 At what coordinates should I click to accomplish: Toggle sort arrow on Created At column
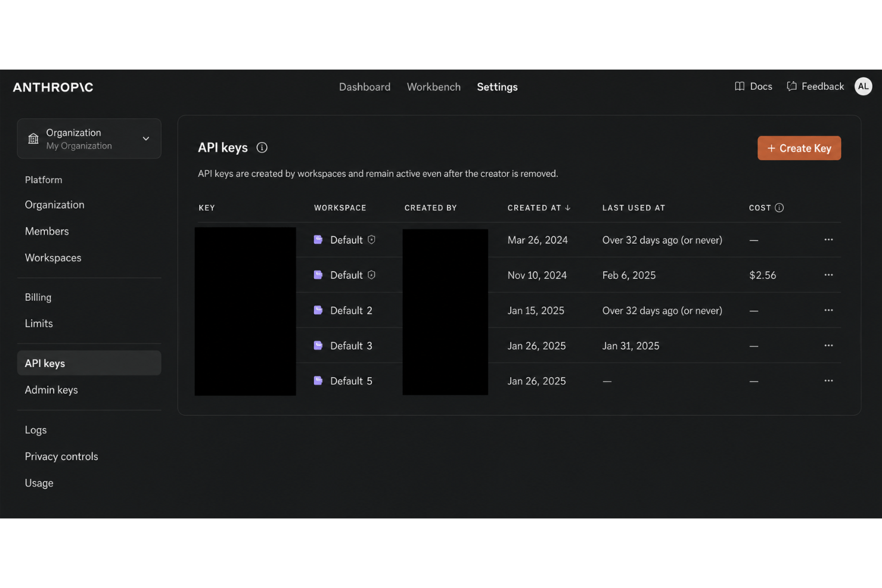[568, 208]
